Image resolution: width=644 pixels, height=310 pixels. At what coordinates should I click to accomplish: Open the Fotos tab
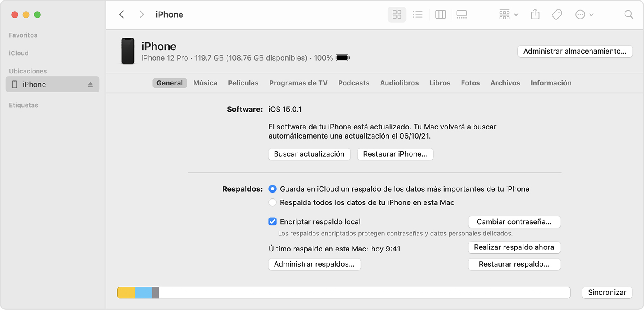(x=470, y=83)
